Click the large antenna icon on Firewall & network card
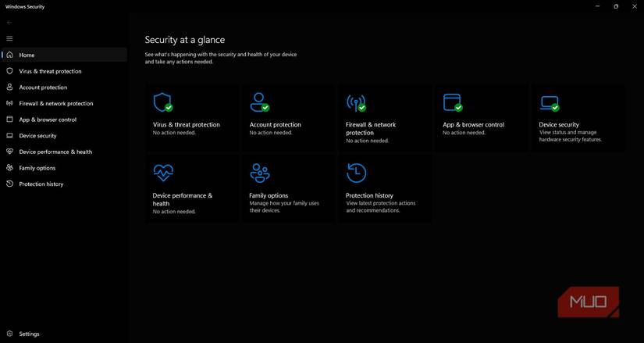Screen dimensions: 644x343 coord(356,103)
